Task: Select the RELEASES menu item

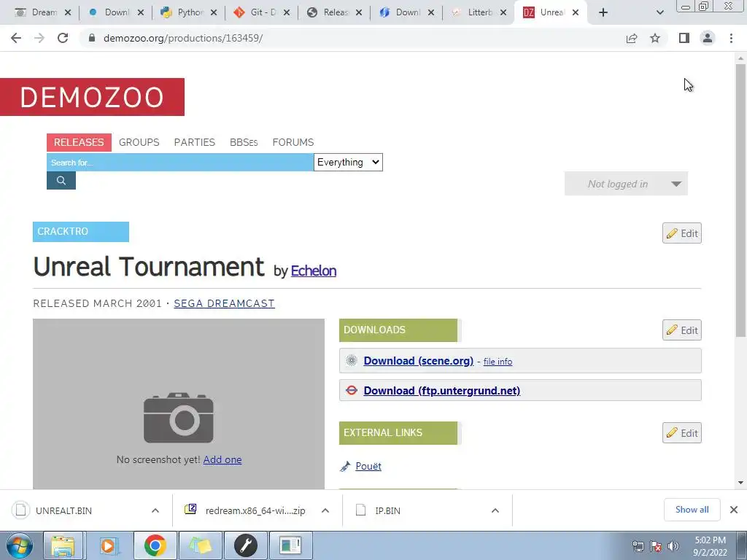Action: [x=79, y=142]
